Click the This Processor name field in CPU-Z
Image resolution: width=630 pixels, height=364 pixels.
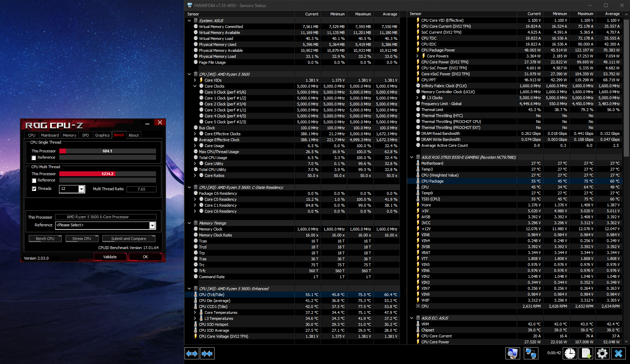tap(106, 217)
